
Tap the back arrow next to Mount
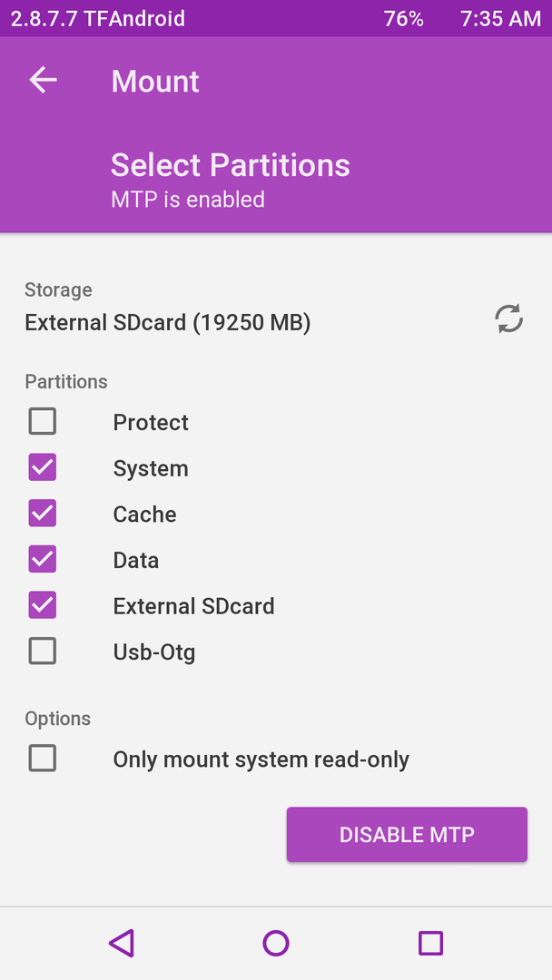pyautogui.click(x=43, y=81)
